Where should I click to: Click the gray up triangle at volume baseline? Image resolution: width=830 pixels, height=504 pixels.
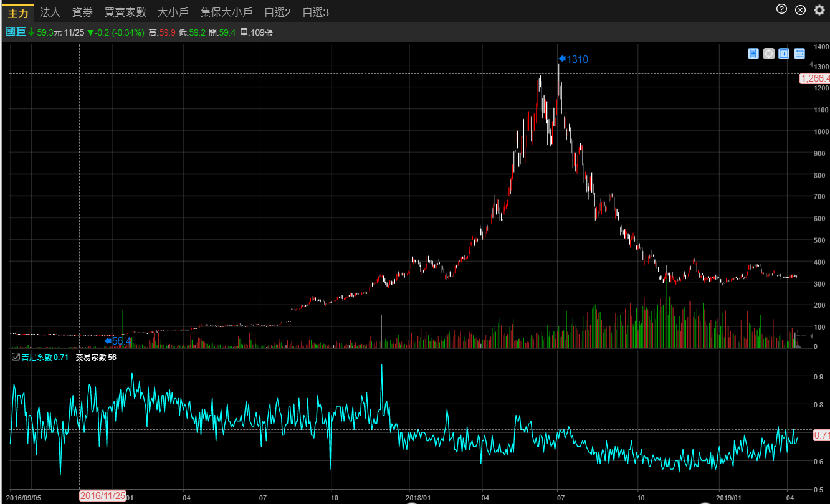pyautogui.click(x=799, y=345)
